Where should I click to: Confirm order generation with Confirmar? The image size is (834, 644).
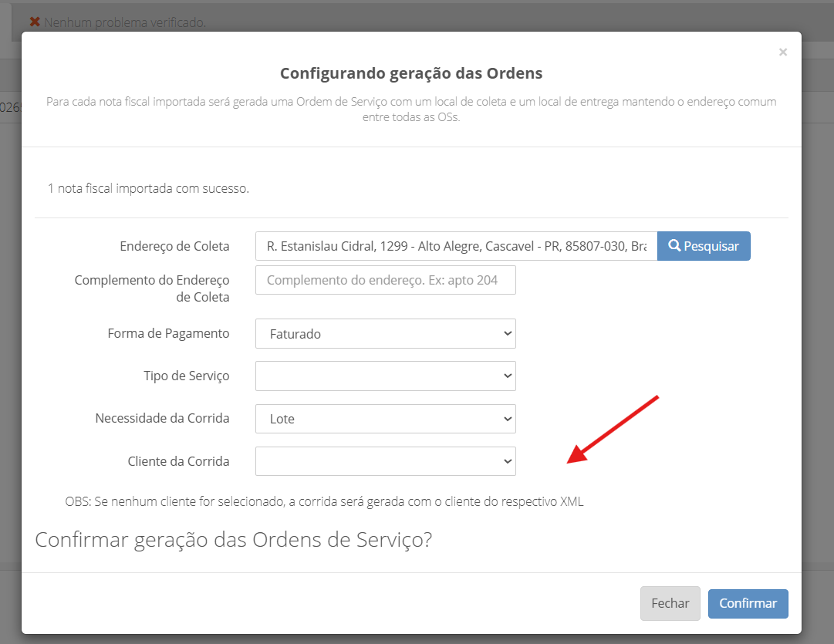tap(748, 604)
